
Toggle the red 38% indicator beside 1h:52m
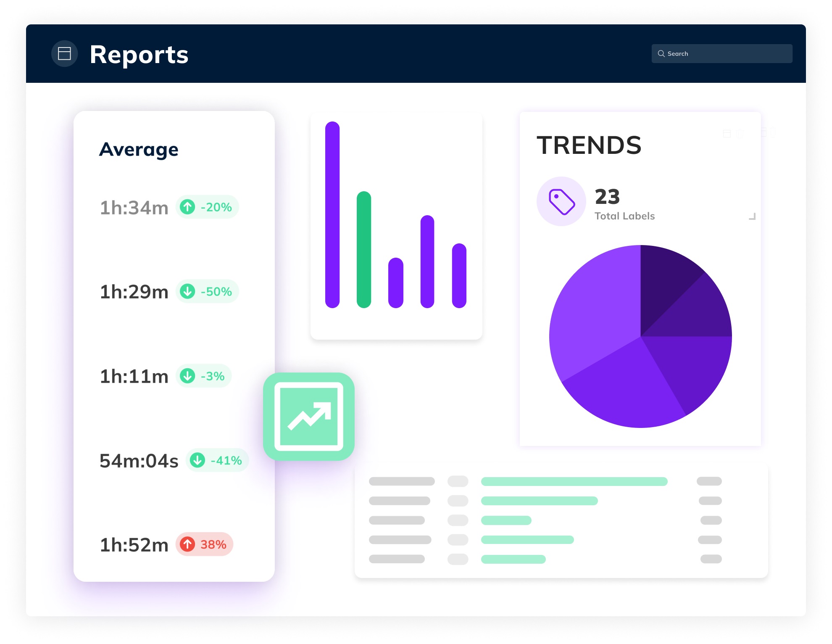(x=204, y=544)
